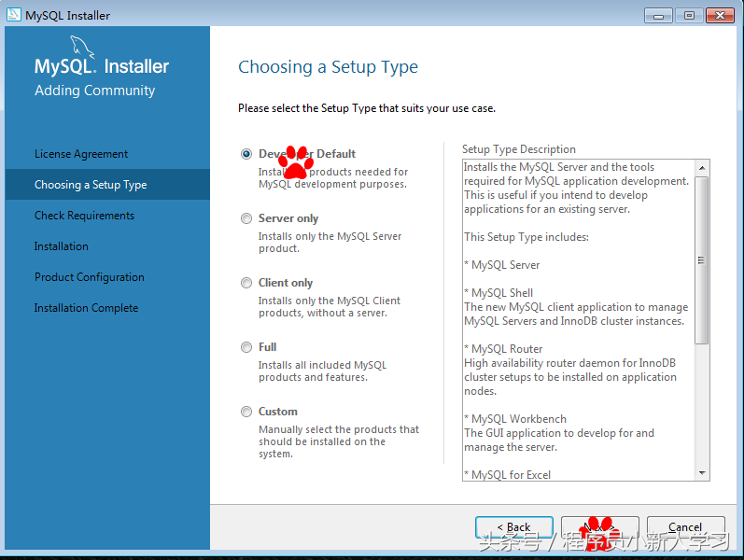
Task: Pick the Full setup type
Action: coord(246,347)
